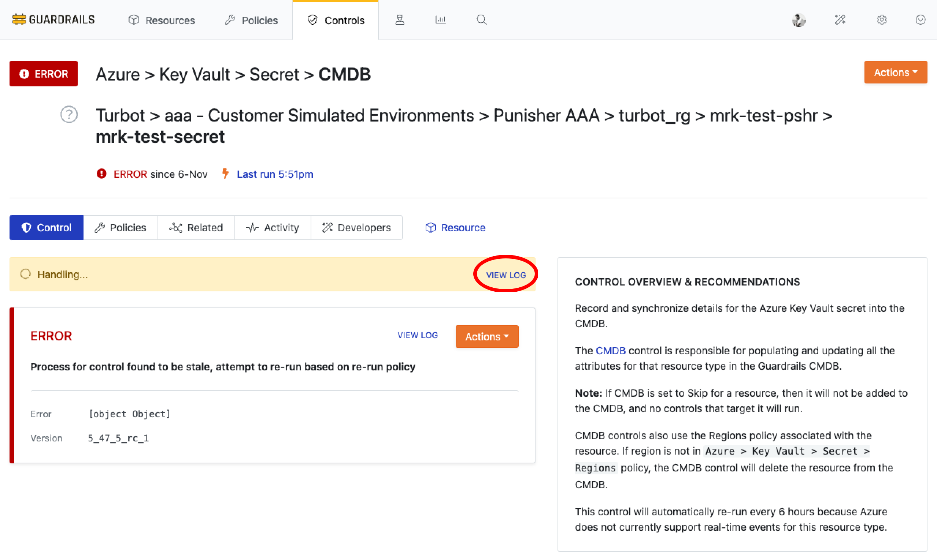Expand the Actions dropdown in error card
Viewport: 937px width, 560px height.
(486, 336)
